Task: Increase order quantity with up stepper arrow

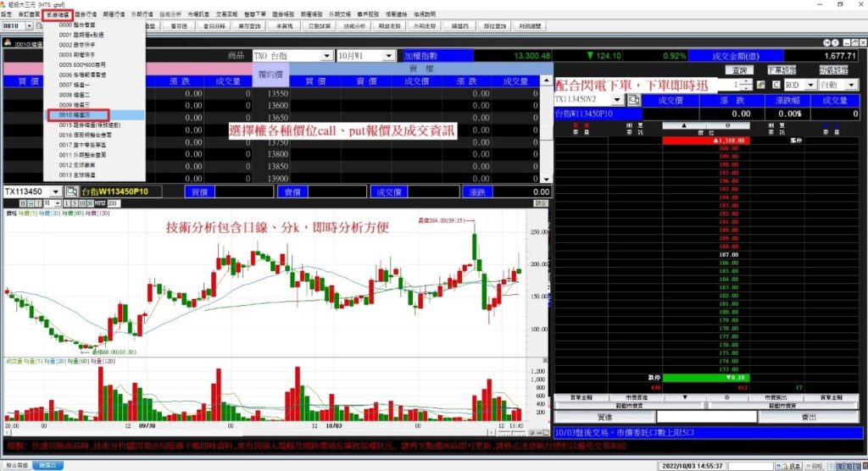Action: pyautogui.click(x=747, y=82)
